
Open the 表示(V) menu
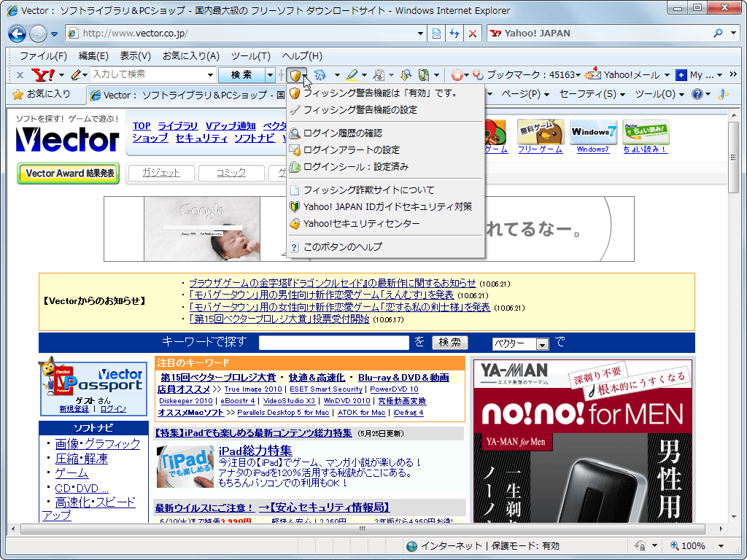pos(135,55)
